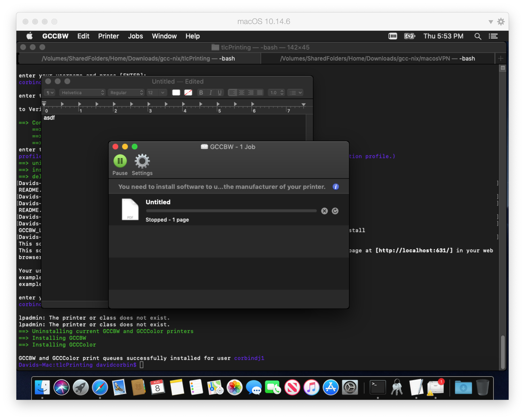Screen dimensions: 525x420
Task: Switch to the macosVPN bash tab
Action: click(x=377, y=59)
